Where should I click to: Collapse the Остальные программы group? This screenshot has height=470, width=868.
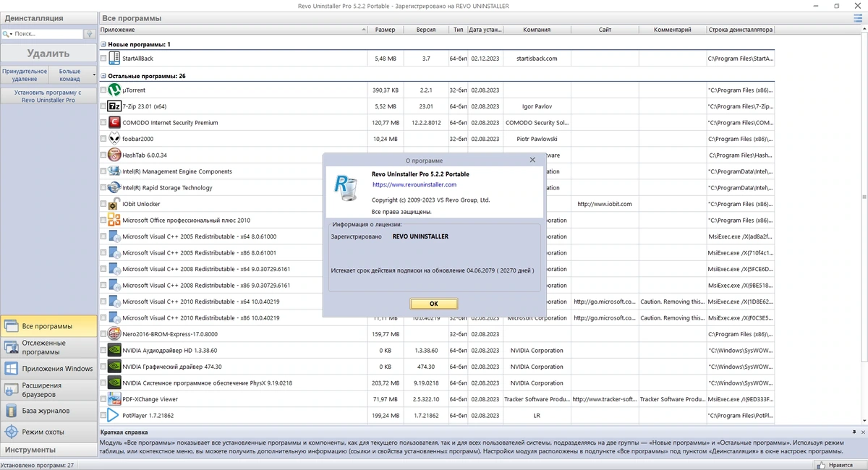coord(103,76)
